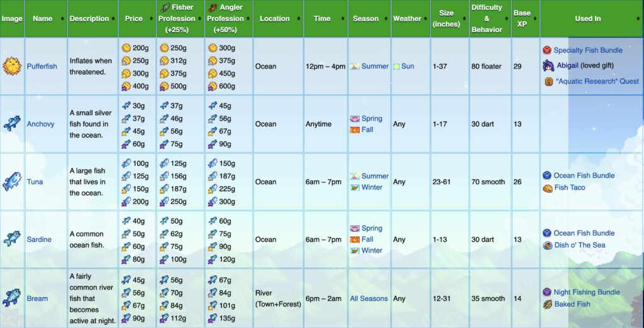This screenshot has width=644, height=328.
Task: Open the Pufferfish page link
Action: pos(42,66)
